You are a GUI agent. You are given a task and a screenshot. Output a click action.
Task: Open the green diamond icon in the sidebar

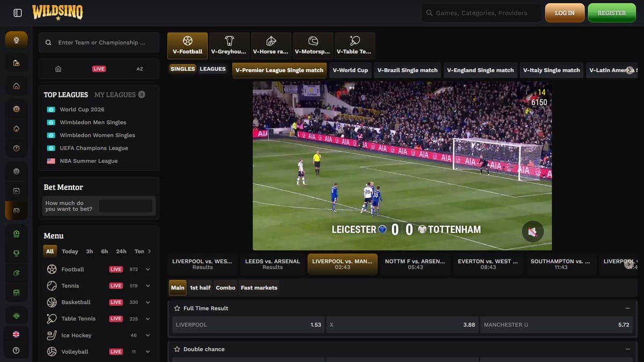click(x=16, y=316)
